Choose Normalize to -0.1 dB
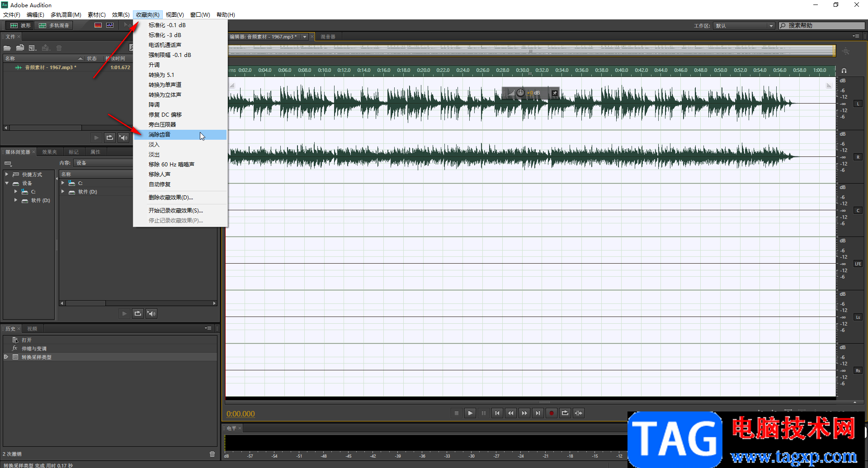The width and height of the screenshot is (868, 468). (x=180, y=25)
